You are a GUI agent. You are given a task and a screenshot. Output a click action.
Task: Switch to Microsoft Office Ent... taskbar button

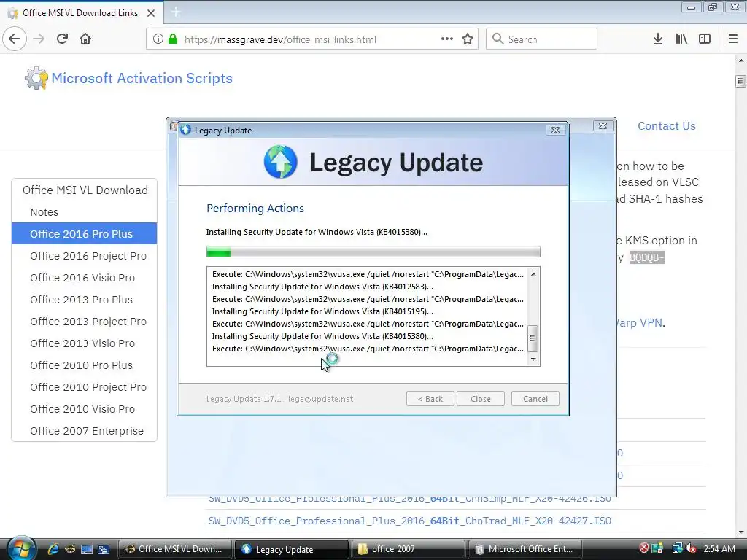525,549
